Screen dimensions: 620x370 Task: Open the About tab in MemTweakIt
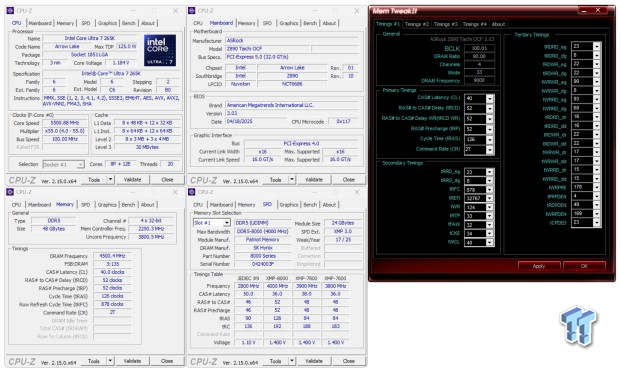[498, 24]
